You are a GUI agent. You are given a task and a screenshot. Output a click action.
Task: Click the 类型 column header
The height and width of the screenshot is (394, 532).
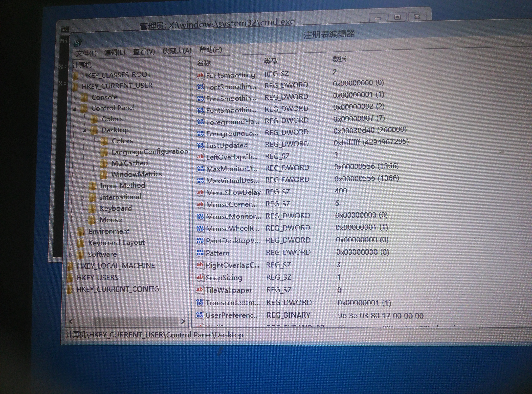click(271, 61)
